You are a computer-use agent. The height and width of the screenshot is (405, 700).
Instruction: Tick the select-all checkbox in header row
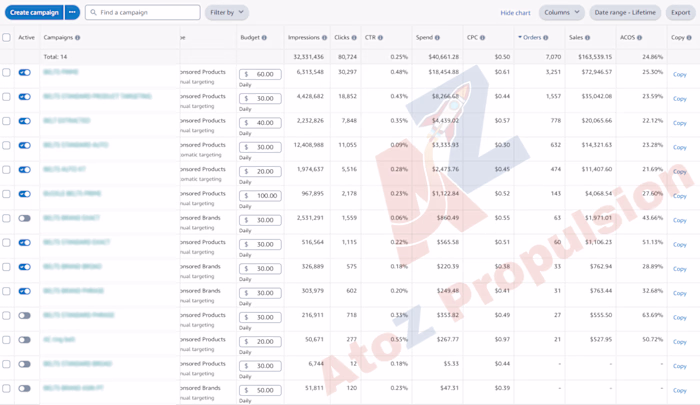coord(6,38)
